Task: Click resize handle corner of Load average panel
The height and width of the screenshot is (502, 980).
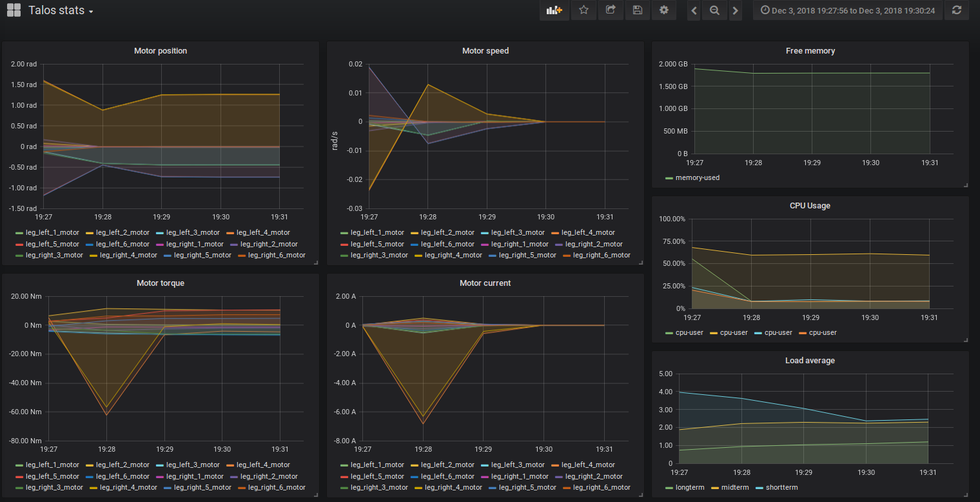Action: pos(966,495)
